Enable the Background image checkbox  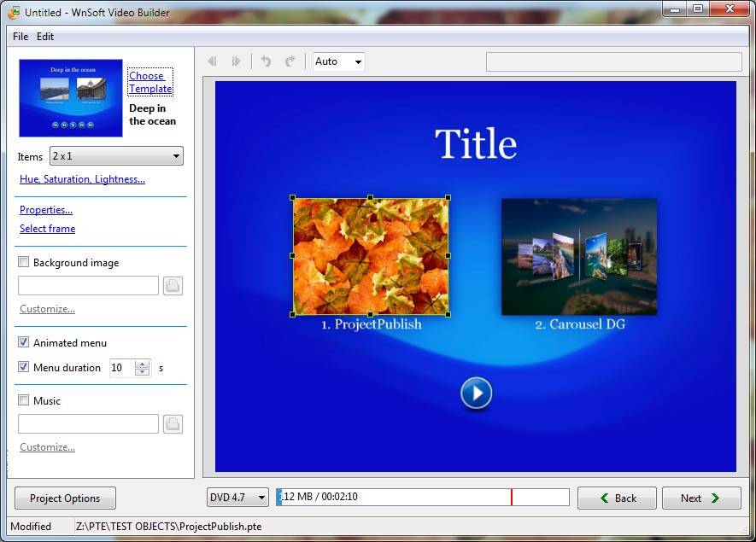[x=24, y=263]
